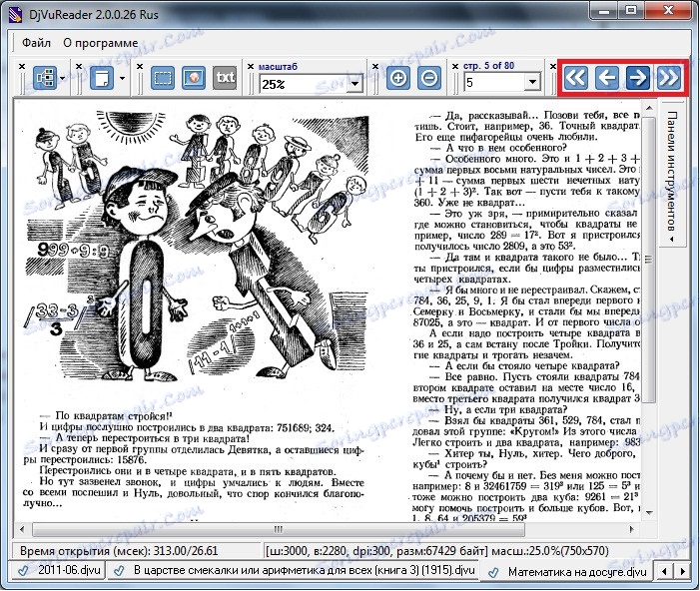This screenshot has height=591, width=700.
Task: Toggle the txt text layer button
Action: pos(225,79)
